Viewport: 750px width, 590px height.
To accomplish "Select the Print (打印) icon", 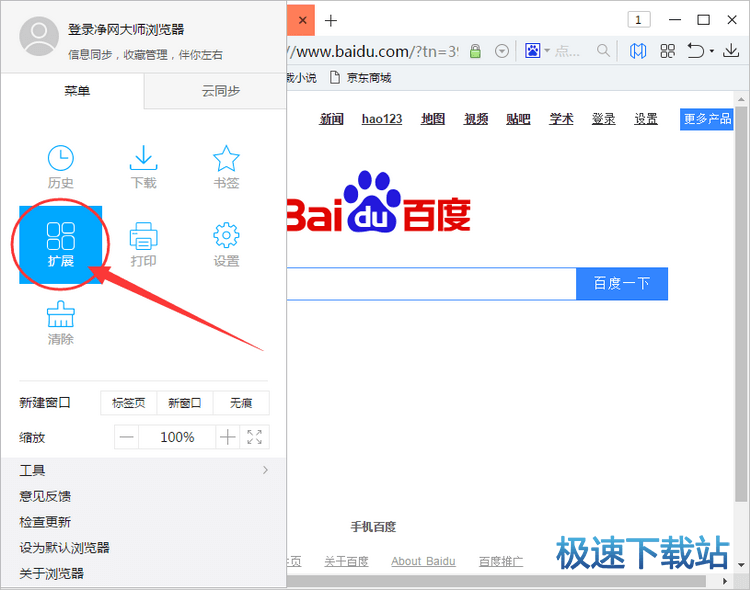I will click(x=143, y=236).
